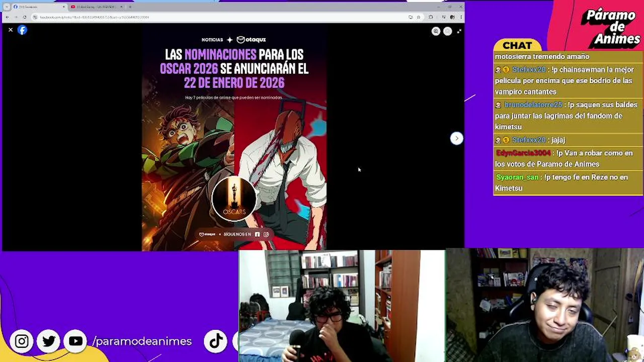
Task: Close the Facebook browser tab
Action: pos(63,7)
